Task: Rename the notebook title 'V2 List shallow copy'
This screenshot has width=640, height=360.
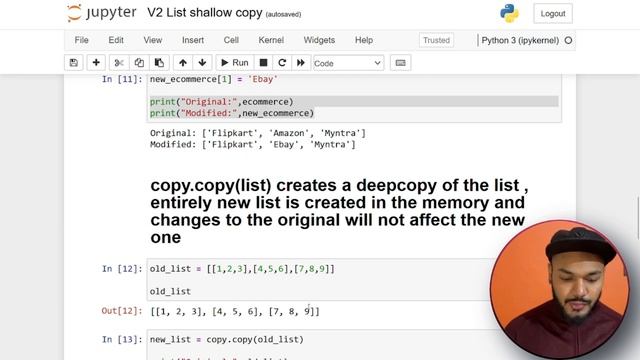Action: point(204,13)
